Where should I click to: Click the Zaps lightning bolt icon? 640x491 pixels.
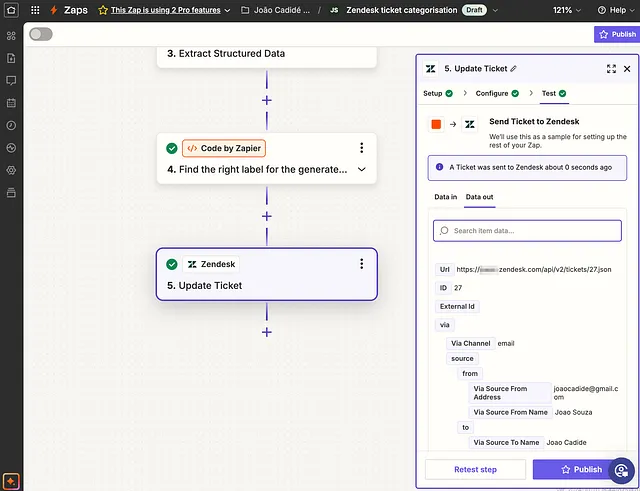[x=53, y=10]
